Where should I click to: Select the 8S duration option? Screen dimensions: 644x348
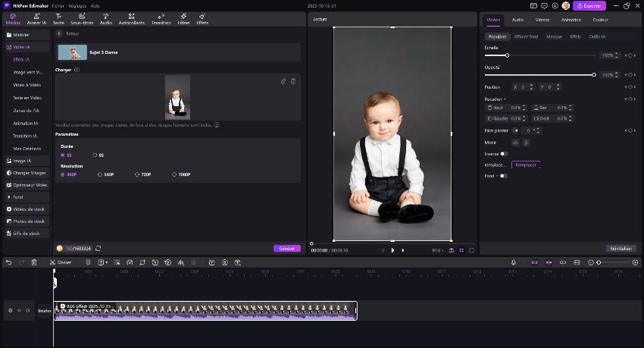tap(95, 155)
